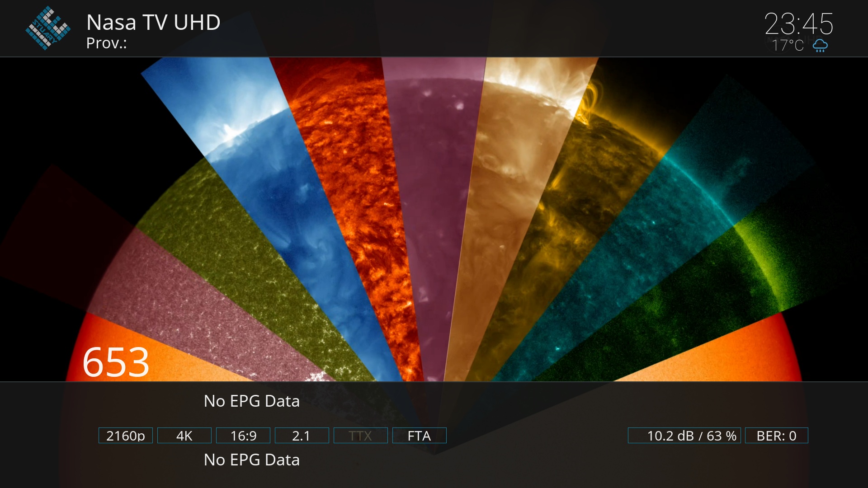Click the Nasa TV UHD channel title
The image size is (868, 488).
(153, 22)
